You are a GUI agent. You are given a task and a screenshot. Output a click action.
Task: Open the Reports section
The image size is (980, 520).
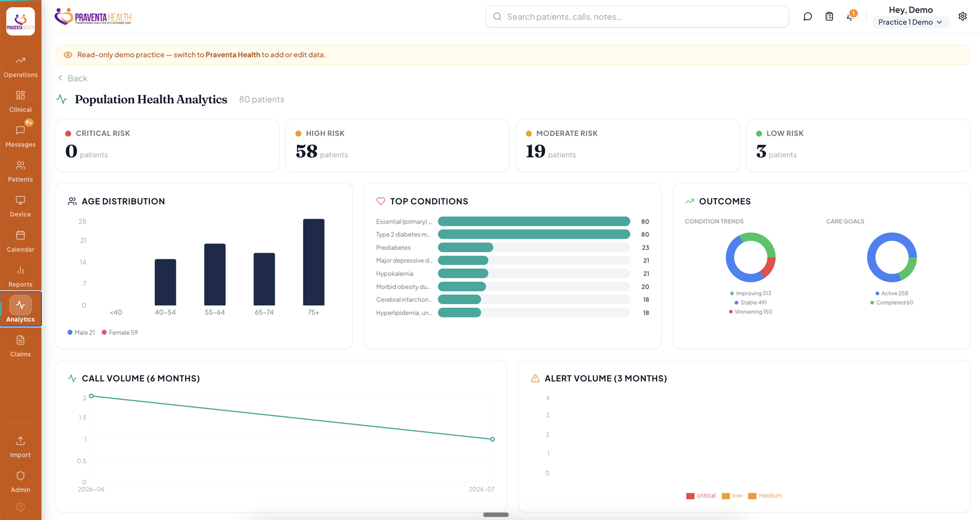click(x=20, y=277)
